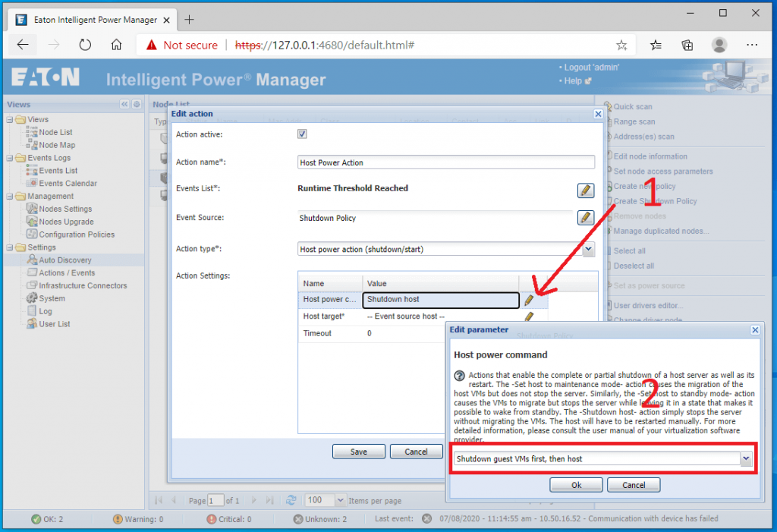
Task: Confirm Edit parameter with Ok
Action: 577,485
